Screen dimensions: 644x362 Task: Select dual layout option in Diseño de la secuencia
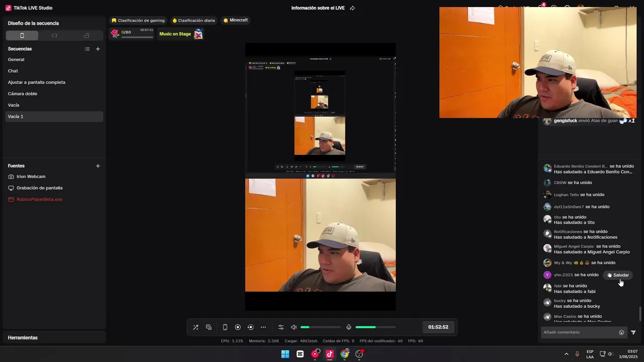coord(87,36)
